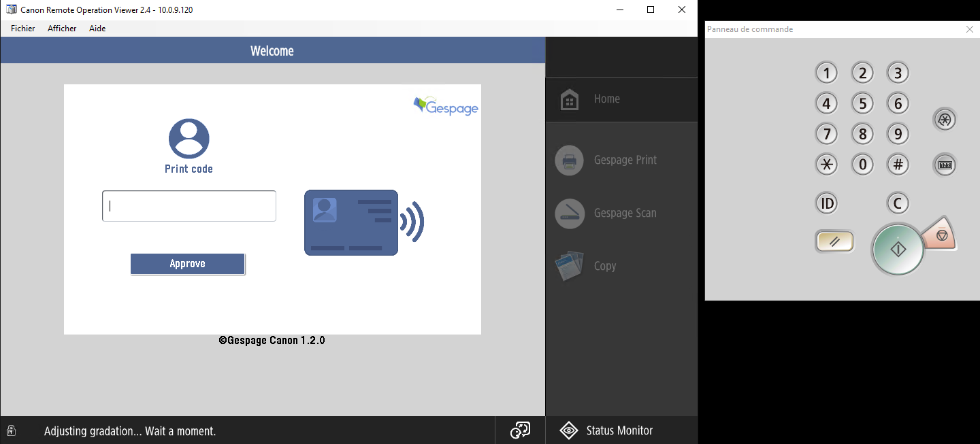Click the Approve button
Image resolution: width=980 pixels, height=444 pixels.
187,264
